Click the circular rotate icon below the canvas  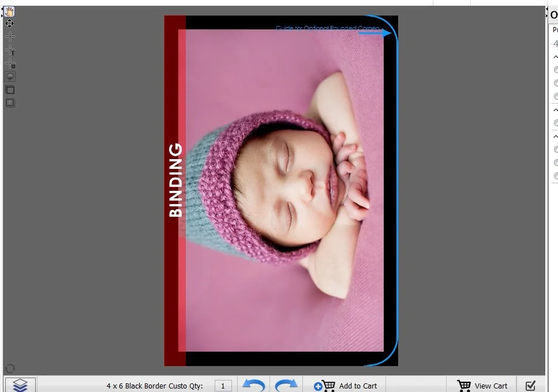10,368
